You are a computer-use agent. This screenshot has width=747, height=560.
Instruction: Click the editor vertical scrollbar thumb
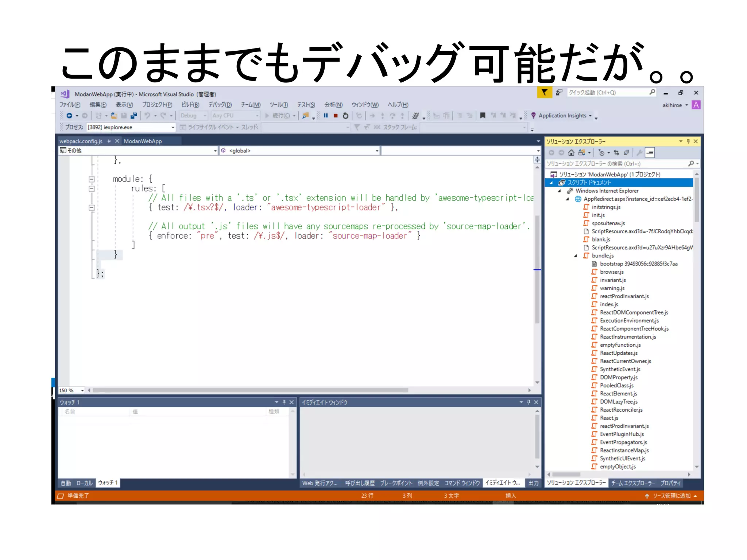click(x=537, y=269)
